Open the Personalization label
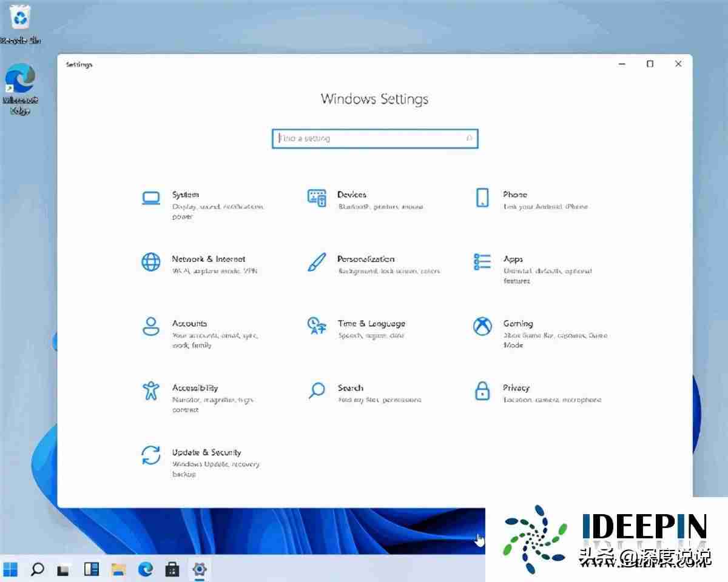The height and width of the screenshot is (582, 728). point(366,259)
